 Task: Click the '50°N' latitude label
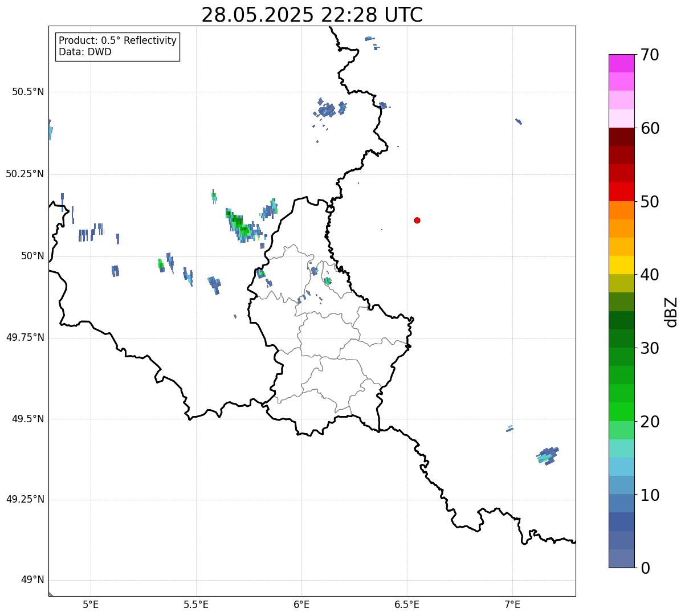click(x=33, y=256)
